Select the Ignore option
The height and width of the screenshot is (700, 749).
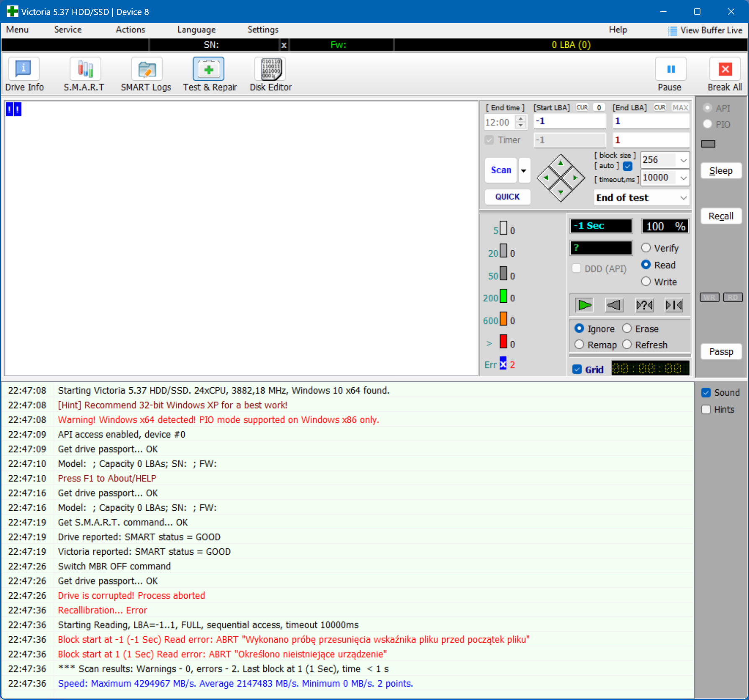pyautogui.click(x=579, y=328)
